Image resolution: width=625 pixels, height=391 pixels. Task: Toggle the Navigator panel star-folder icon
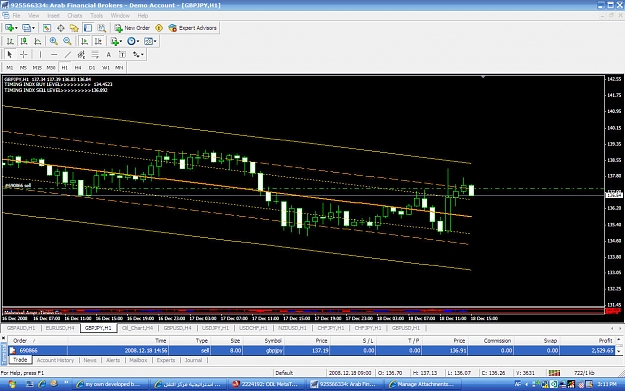(x=74, y=28)
